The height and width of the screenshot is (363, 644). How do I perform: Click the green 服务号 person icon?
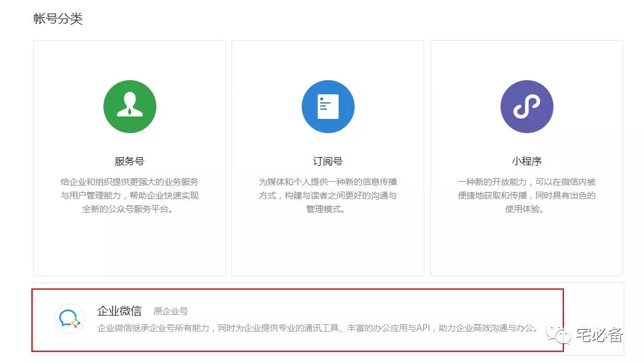[130, 107]
